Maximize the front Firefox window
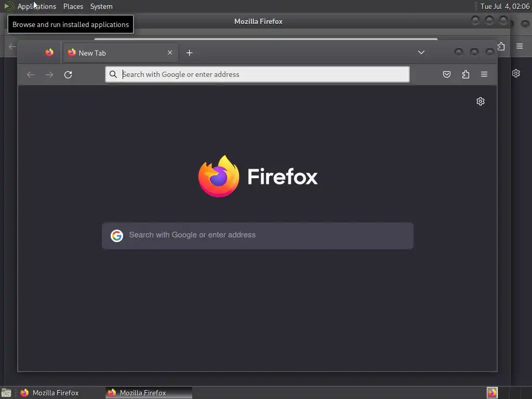Image resolution: width=532 pixels, height=399 pixels. click(474, 51)
